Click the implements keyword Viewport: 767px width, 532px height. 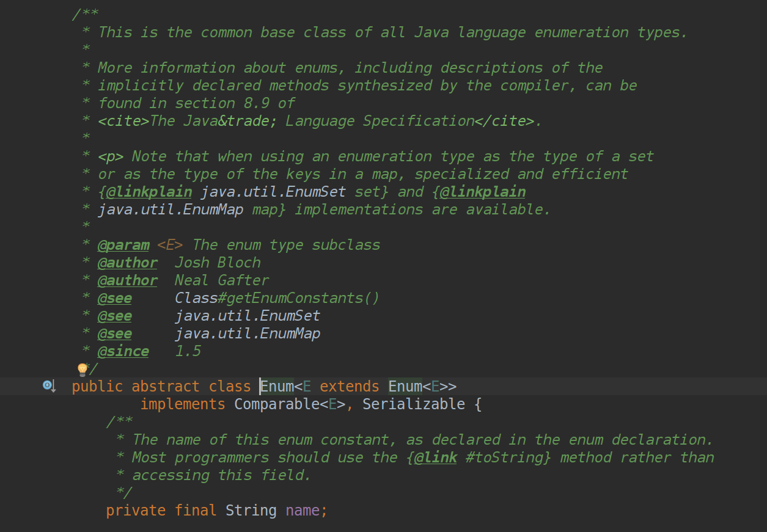tap(183, 404)
